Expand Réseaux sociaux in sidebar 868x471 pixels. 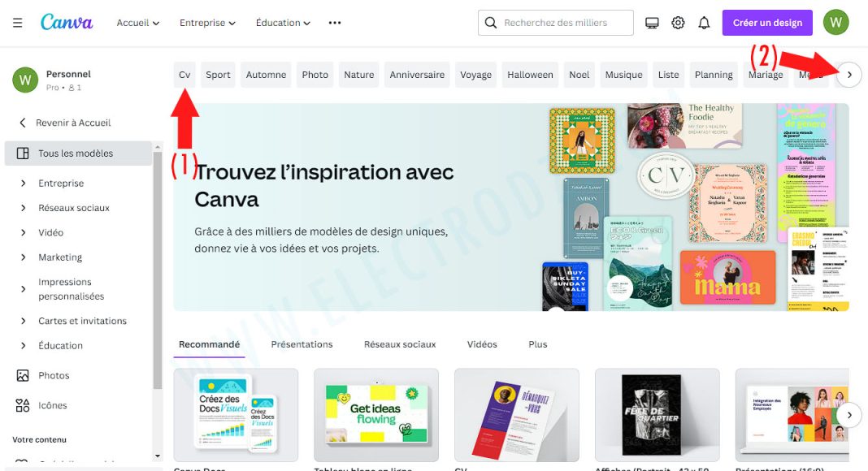pyautogui.click(x=24, y=208)
